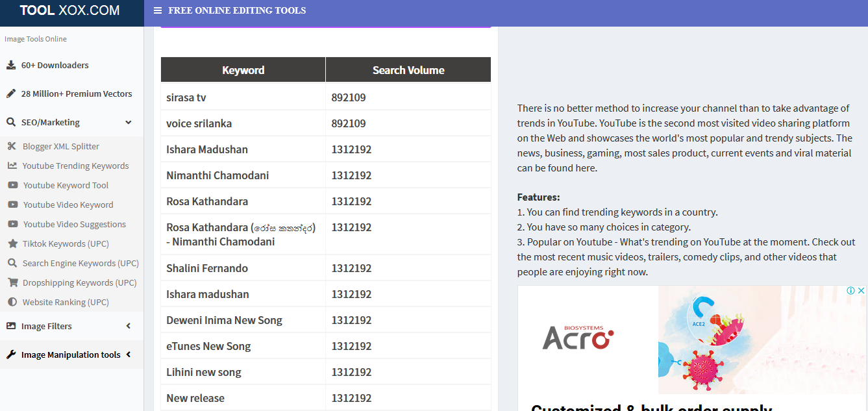This screenshot has height=411, width=868.
Task: Select the 'New release' keyword cell
Action: (243, 398)
